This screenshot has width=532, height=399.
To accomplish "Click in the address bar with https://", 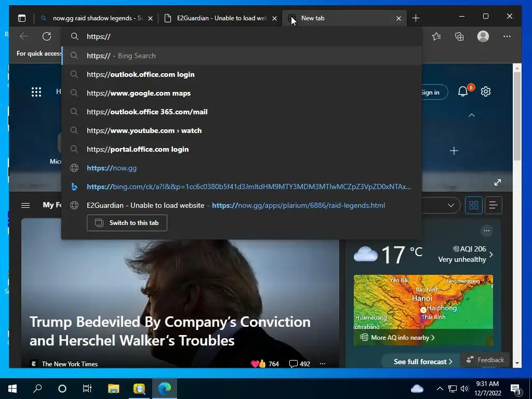I will pos(242,37).
